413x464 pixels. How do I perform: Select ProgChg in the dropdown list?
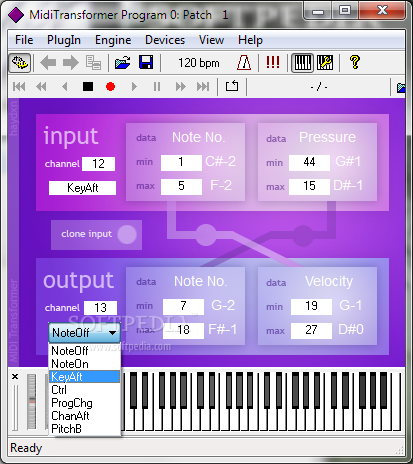point(85,403)
